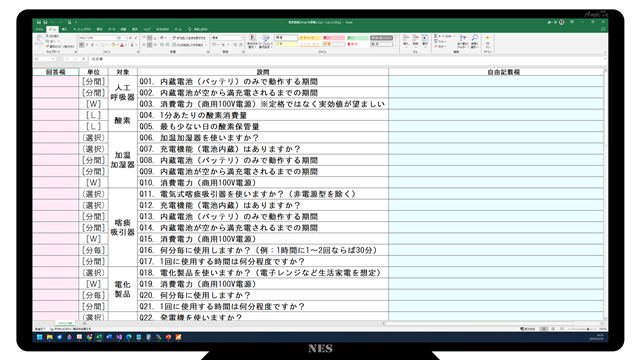Open the Name Box dropdown arrow
Screen dimensions: 640x360
[x=53, y=59]
